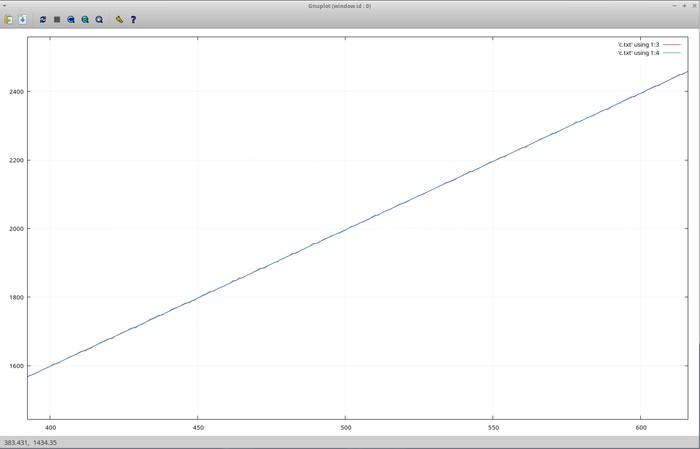This screenshot has width=700, height=449.
Task: Export the plot to a file
Action: 23,19
